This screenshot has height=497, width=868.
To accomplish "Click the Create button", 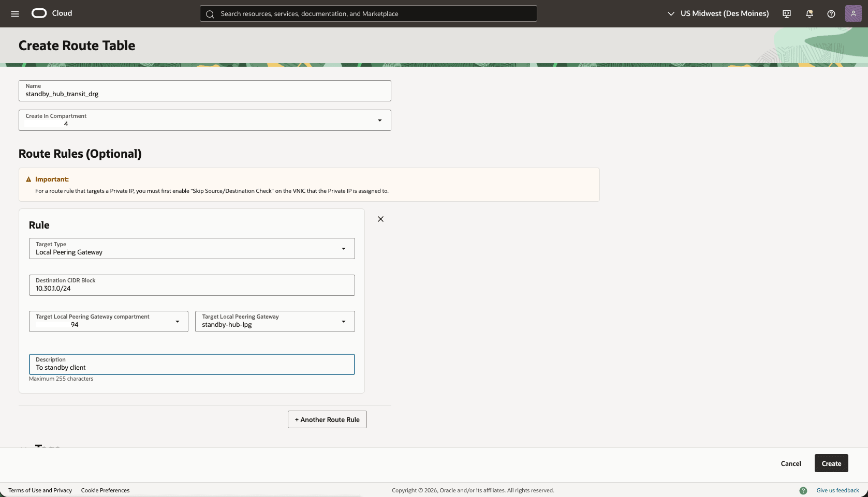I will 831,463.
